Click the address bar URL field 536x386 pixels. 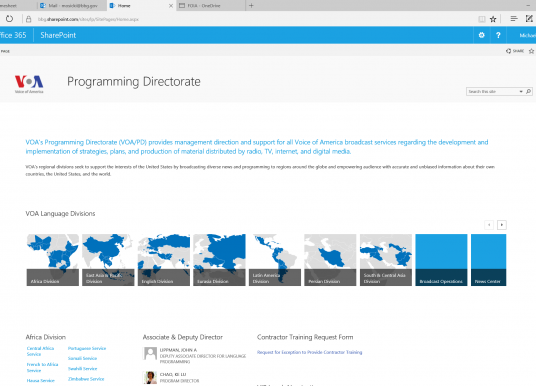click(88, 19)
